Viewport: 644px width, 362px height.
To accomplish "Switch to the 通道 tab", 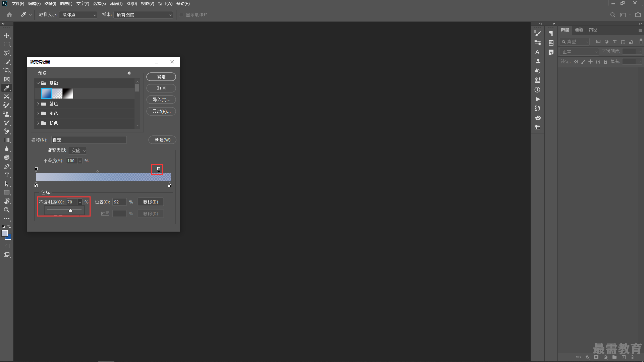I will [579, 30].
